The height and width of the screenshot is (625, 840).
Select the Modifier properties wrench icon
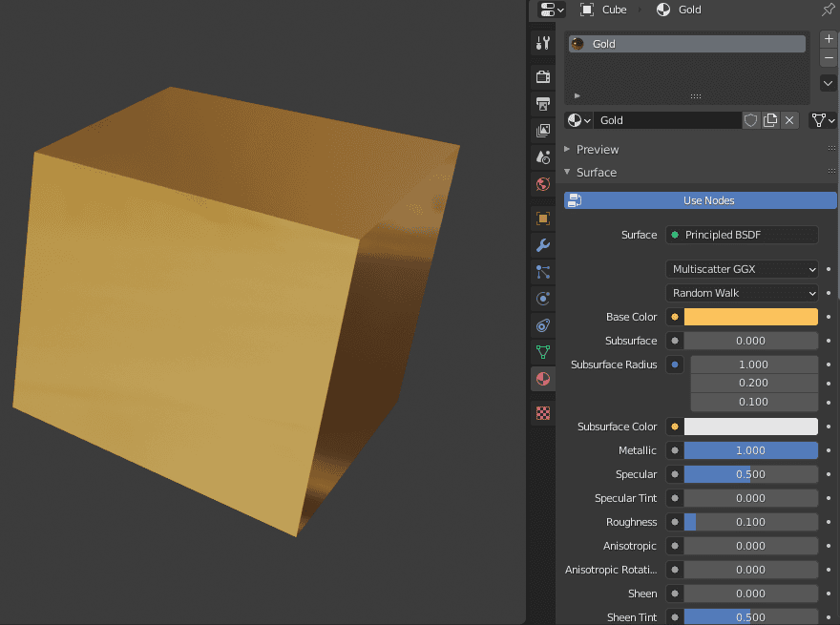click(542, 245)
